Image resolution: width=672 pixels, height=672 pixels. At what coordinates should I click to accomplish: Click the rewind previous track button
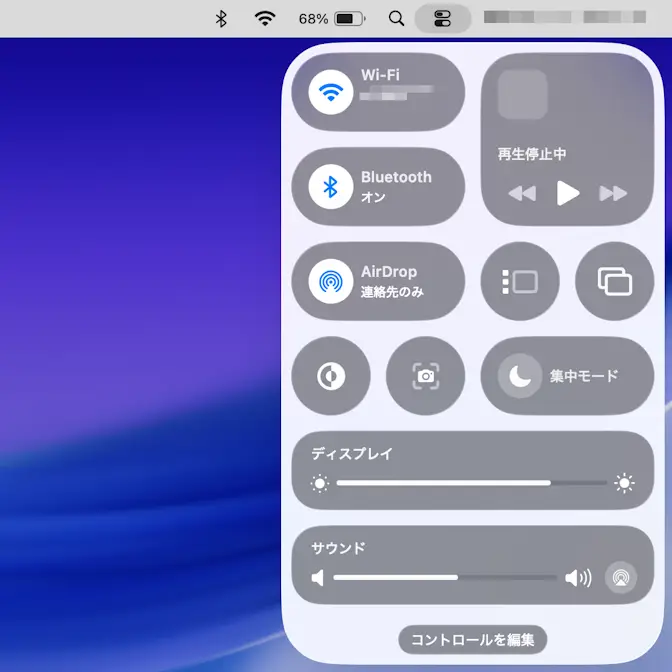[522, 193]
